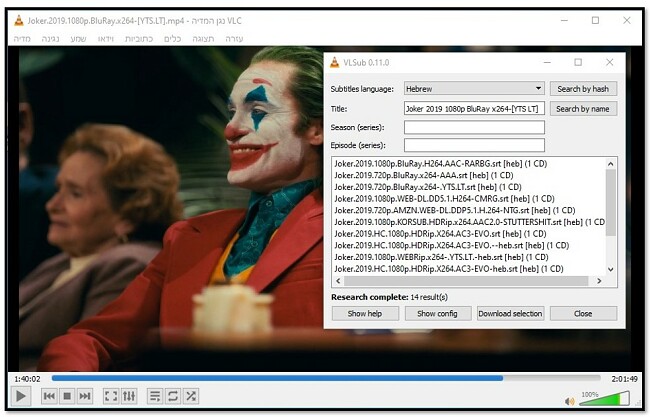The height and width of the screenshot is (417, 650).
Task: Maximize the VLSub dialog window
Action: [x=578, y=62]
